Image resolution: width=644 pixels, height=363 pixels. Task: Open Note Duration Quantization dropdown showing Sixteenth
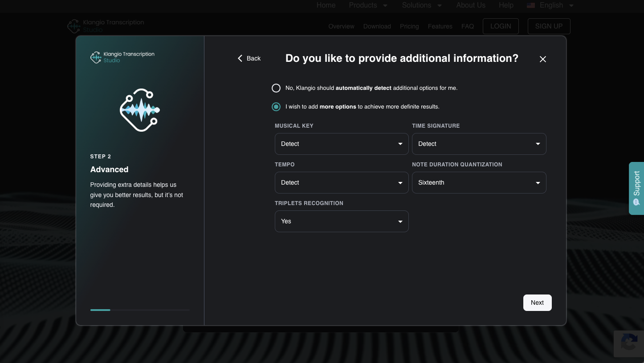(x=479, y=183)
